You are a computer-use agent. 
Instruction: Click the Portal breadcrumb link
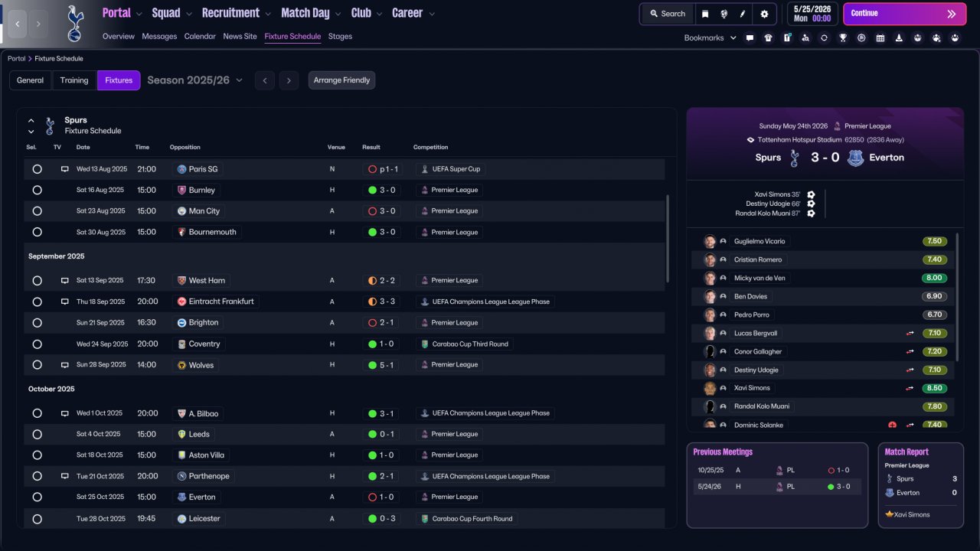tap(16, 59)
